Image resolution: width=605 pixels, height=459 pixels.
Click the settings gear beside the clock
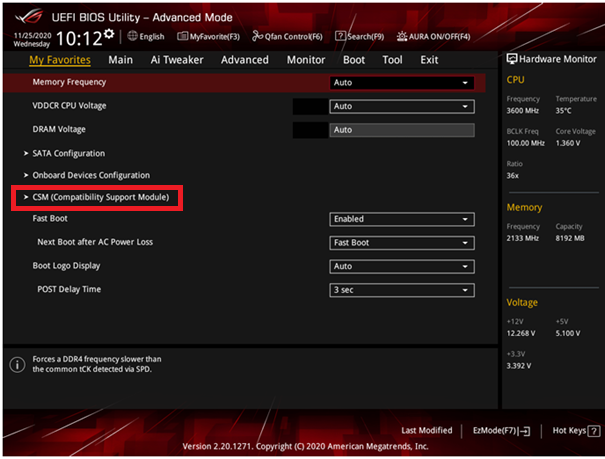click(110, 34)
